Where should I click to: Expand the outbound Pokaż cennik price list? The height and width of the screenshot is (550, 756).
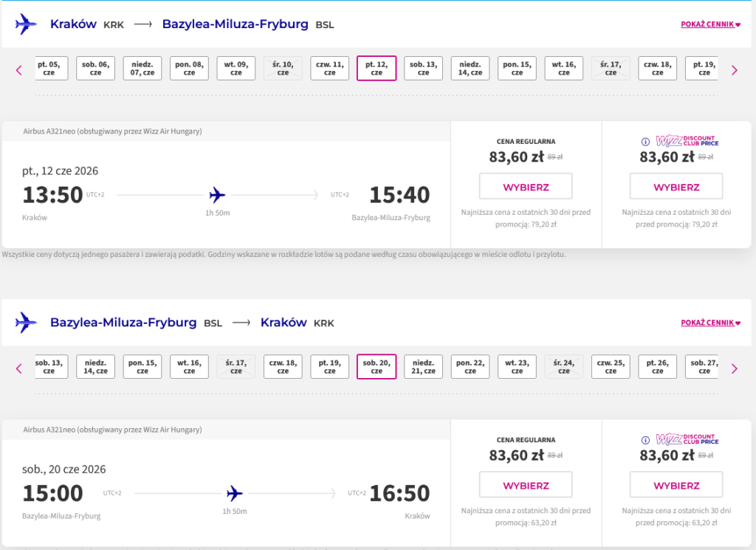[x=709, y=24]
